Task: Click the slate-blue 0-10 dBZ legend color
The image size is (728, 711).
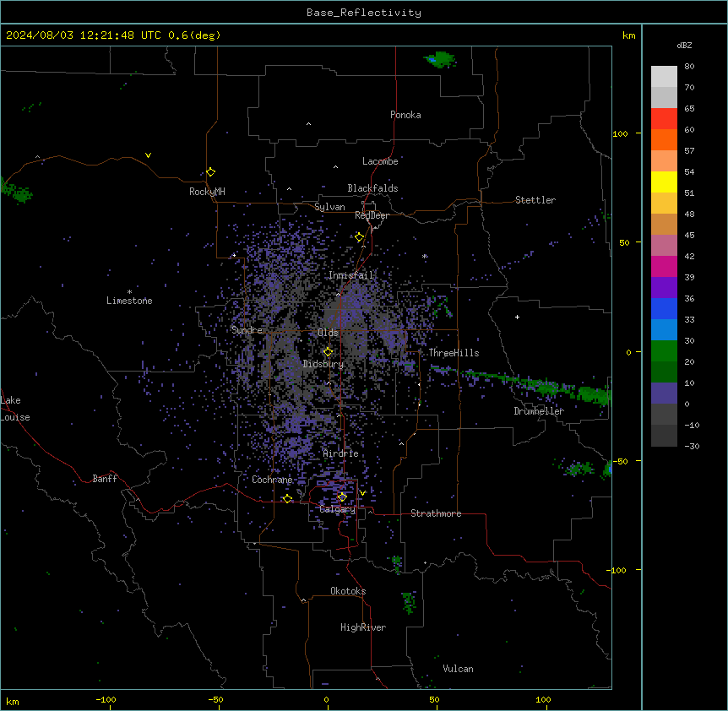Action: pos(664,393)
